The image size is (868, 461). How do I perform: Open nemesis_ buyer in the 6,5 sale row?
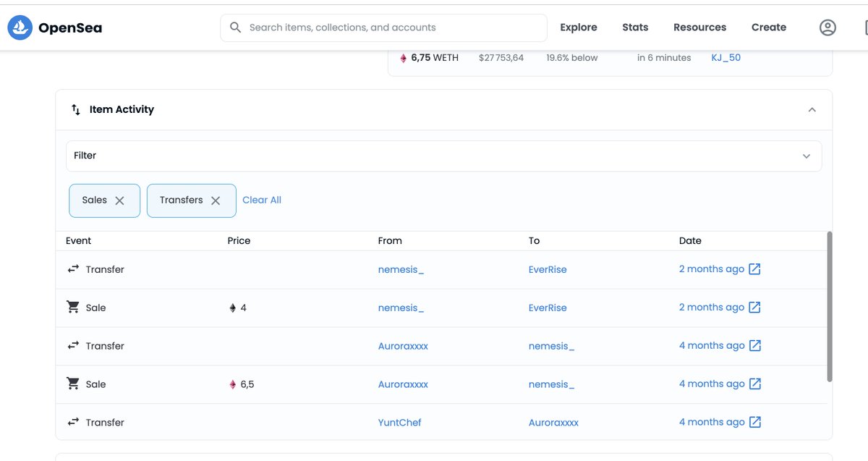[x=551, y=384]
